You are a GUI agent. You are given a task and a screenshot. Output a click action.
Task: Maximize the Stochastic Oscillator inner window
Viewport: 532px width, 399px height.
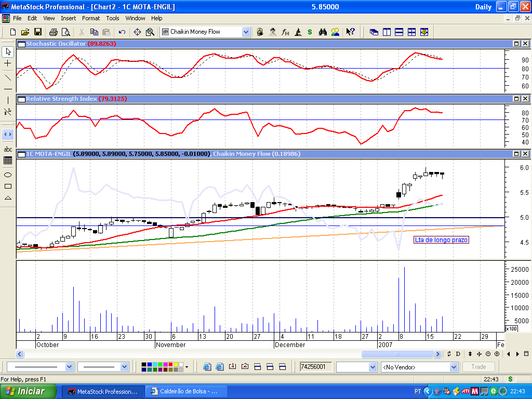tap(517, 44)
